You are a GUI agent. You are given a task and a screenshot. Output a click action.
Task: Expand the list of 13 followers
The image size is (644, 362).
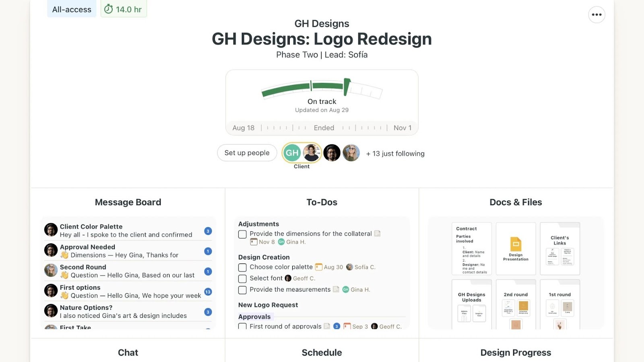point(395,153)
